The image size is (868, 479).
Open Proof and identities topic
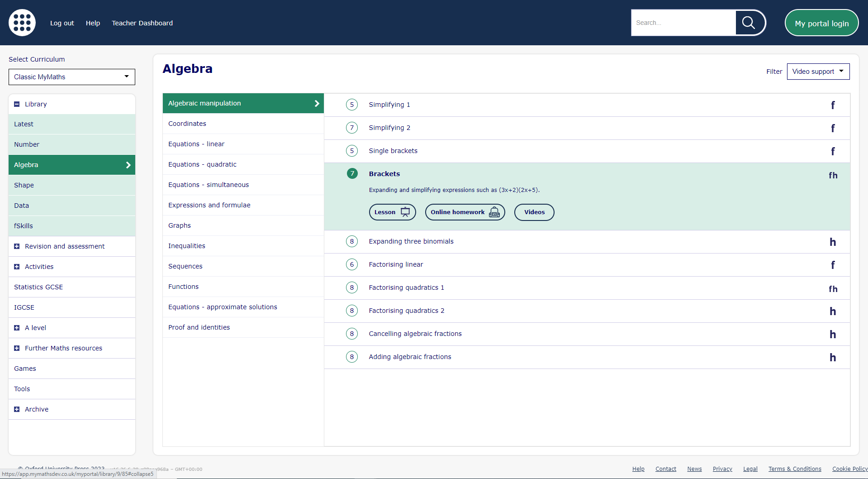pyautogui.click(x=243, y=327)
